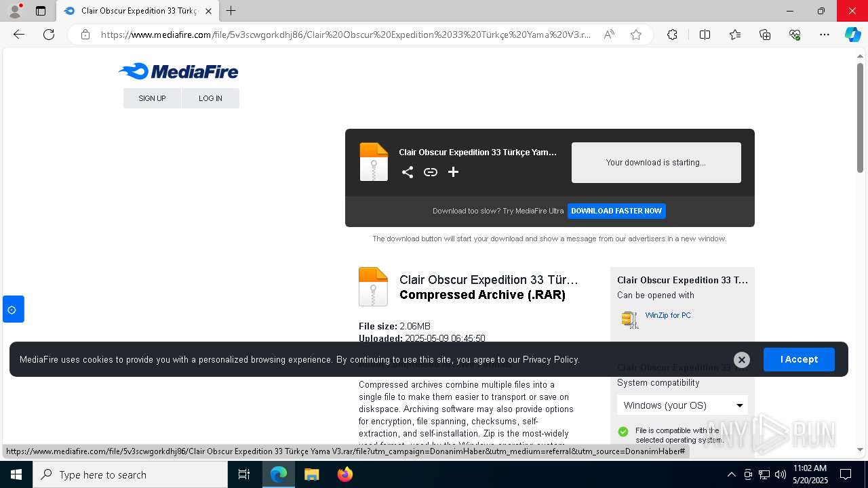
Task: Click the SIGN UP button
Action: pyautogui.click(x=152, y=98)
